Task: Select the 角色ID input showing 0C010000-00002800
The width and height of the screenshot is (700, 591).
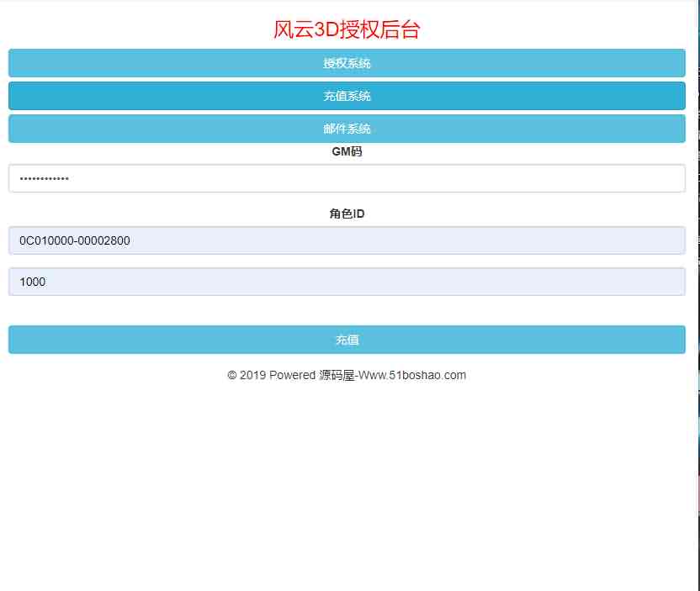Action: [x=347, y=240]
